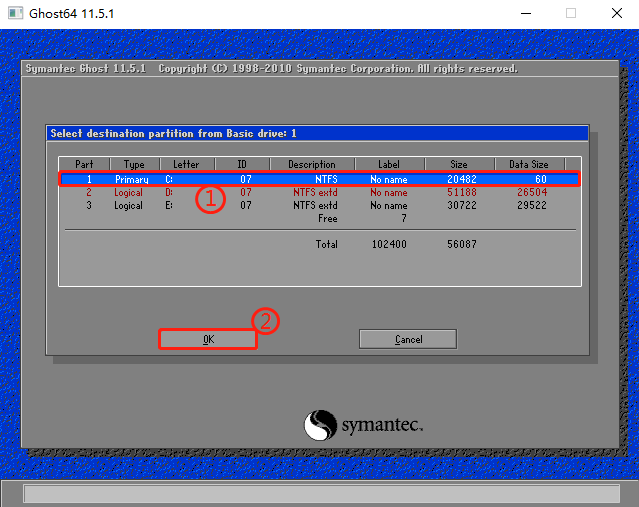Close the Ghost64 window
Screen dimensions: 639x507
(x=617, y=13)
